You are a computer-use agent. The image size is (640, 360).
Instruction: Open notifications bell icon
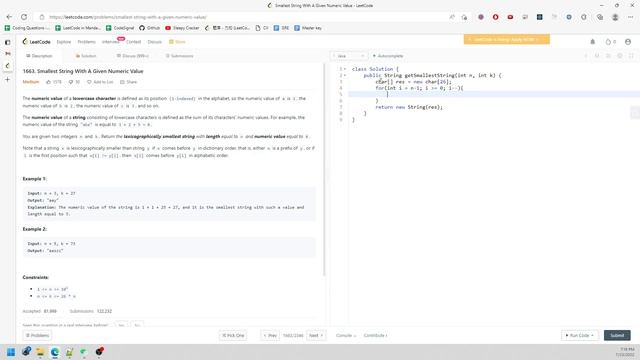click(593, 42)
